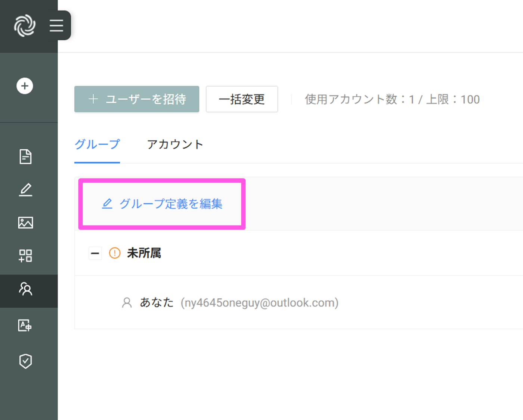Click the translation dictionary sidebar icon
The height and width of the screenshot is (420, 523).
(x=25, y=325)
